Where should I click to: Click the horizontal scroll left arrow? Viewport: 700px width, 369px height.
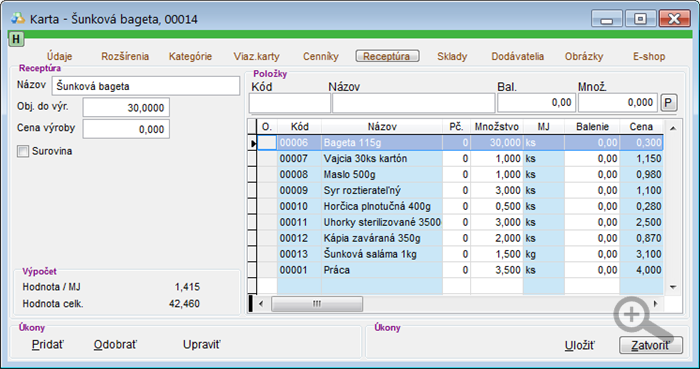[x=261, y=304]
